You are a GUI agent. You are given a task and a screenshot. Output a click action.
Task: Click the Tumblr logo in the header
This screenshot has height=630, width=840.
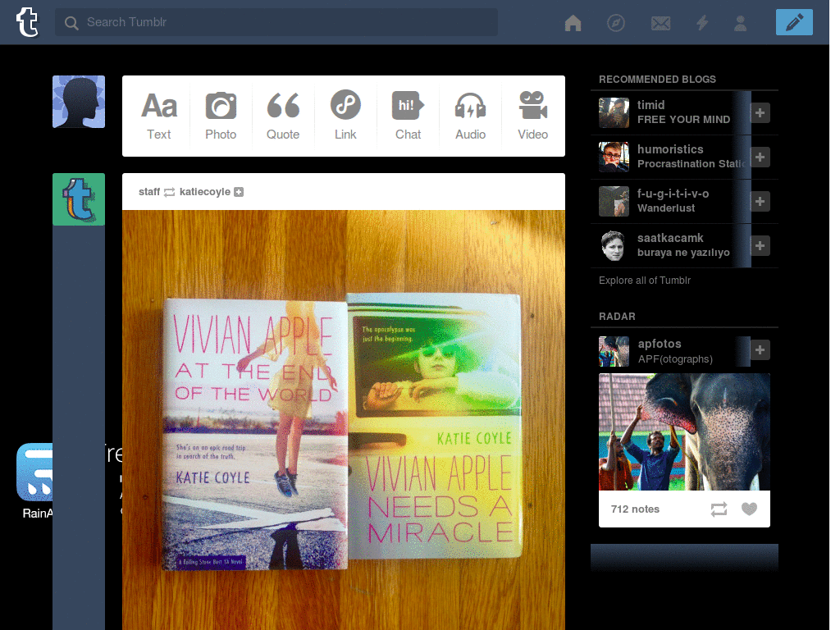coord(27,22)
